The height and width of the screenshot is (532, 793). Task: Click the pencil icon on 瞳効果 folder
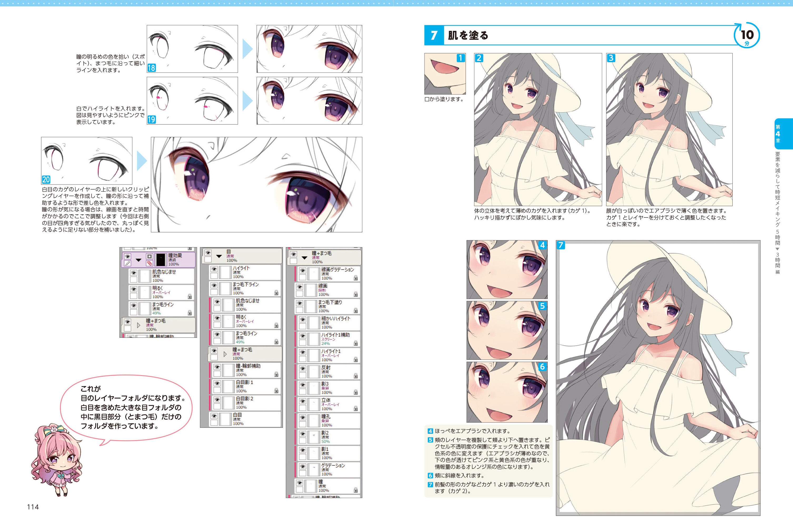(x=128, y=263)
